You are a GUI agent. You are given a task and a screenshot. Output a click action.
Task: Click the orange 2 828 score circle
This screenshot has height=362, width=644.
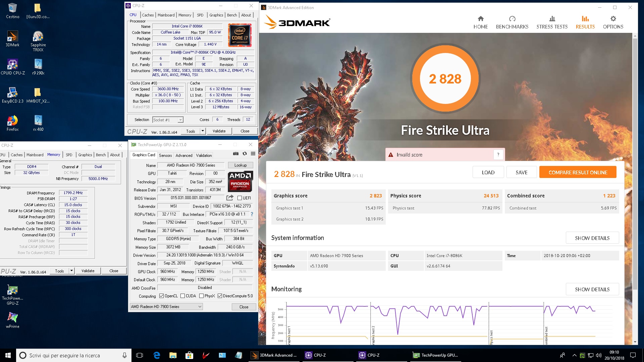click(x=445, y=78)
